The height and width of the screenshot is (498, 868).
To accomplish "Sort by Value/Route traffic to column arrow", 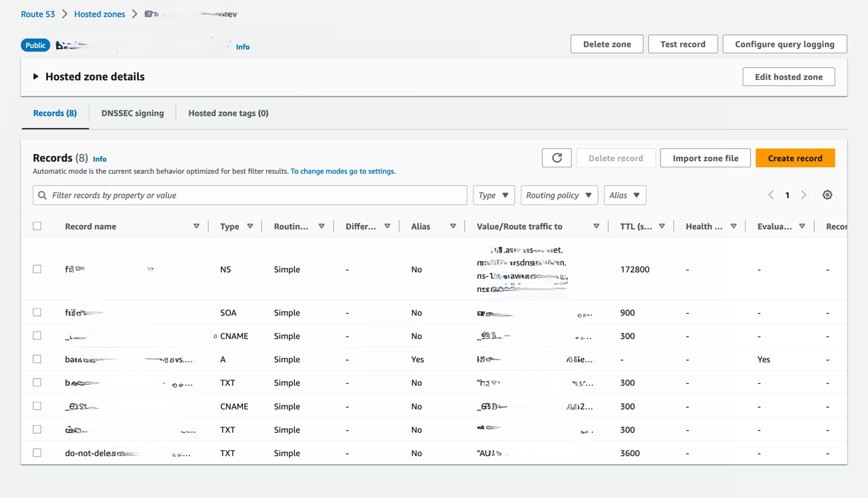I will [x=596, y=227].
